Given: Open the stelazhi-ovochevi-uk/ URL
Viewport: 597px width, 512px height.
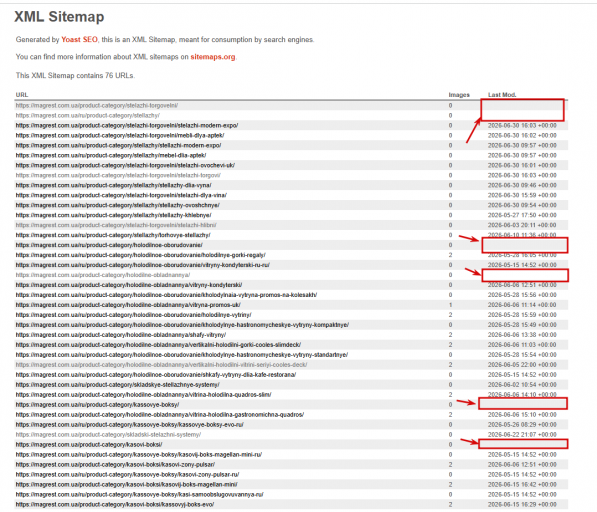Looking at the screenshot, I should pos(125,165).
